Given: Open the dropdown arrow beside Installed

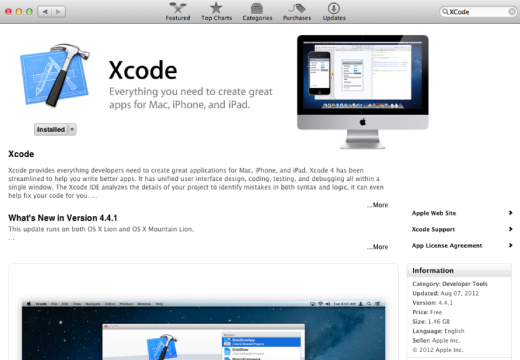Looking at the screenshot, I should (x=72, y=129).
